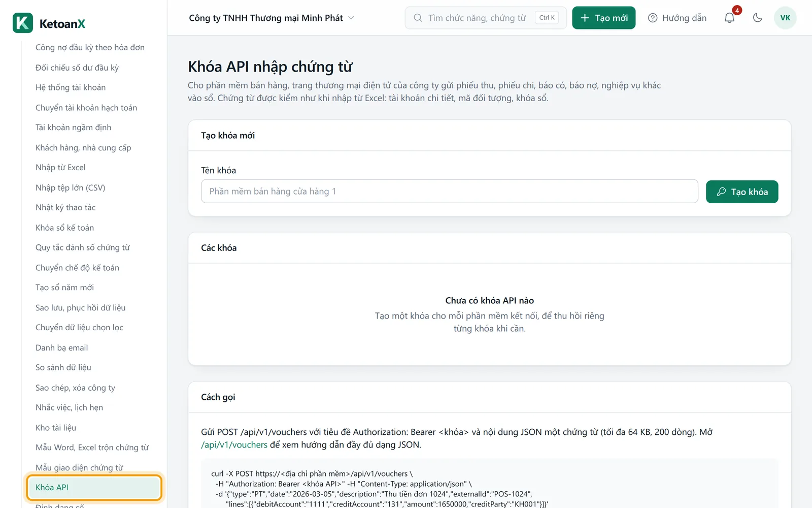Click the KetoanX brand name

click(62, 24)
